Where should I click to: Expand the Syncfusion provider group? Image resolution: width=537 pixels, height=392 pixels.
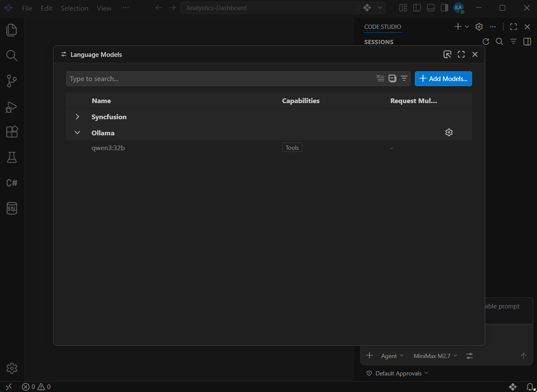pos(77,117)
